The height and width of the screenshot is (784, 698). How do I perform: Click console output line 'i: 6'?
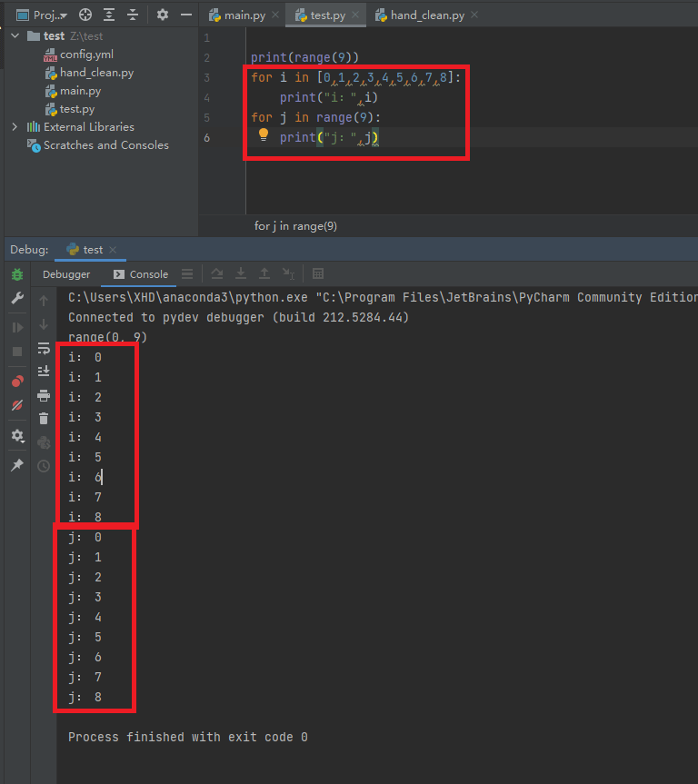pos(85,477)
